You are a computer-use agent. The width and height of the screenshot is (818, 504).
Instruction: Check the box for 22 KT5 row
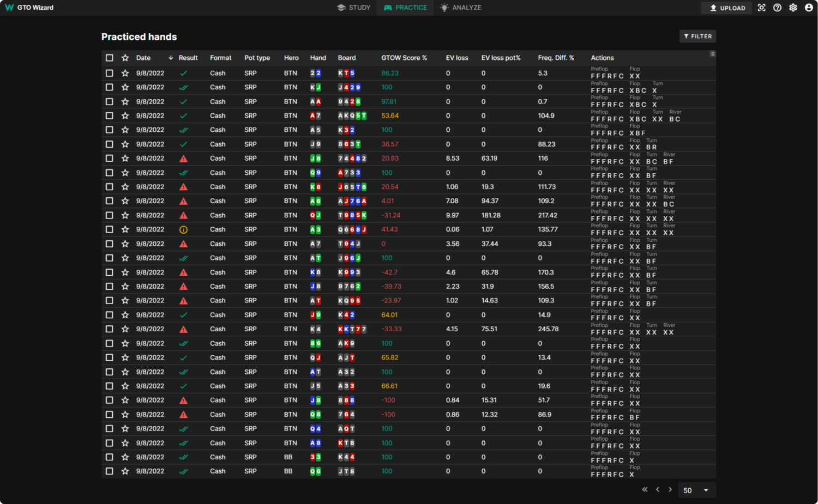(x=110, y=73)
